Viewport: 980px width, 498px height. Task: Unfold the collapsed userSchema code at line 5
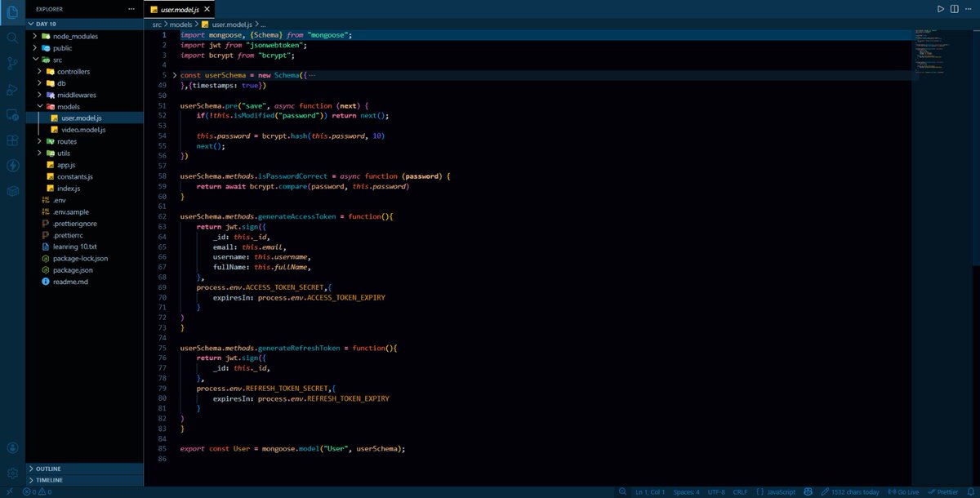(x=174, y=75)
